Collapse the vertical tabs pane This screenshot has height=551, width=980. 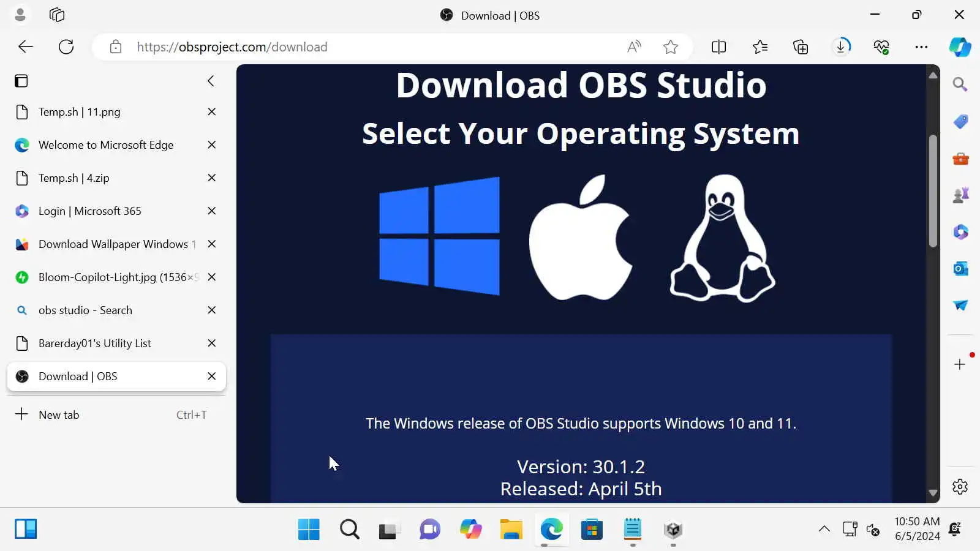(x=211, y=81)
